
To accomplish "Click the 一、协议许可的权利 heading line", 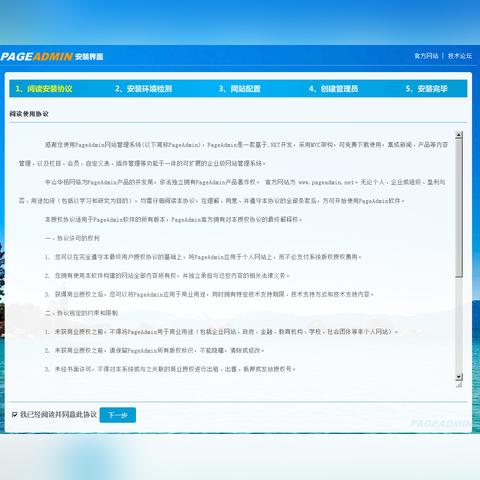I will (72, 238).
